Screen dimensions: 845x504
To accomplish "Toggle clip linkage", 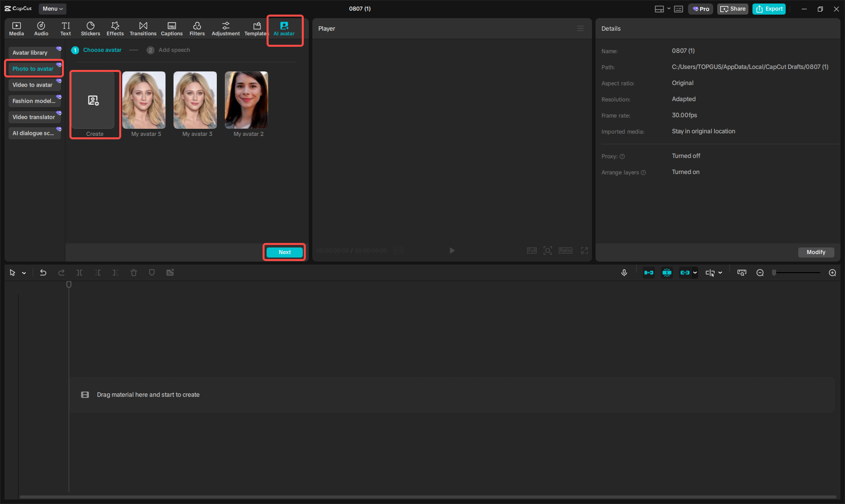I will (x=685, y=273).
